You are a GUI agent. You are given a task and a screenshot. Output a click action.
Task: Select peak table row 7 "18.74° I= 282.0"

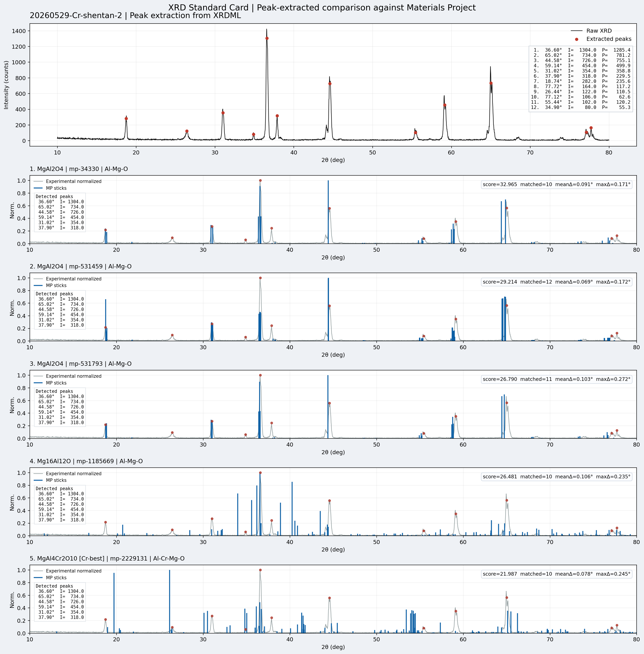coord(580,81)
